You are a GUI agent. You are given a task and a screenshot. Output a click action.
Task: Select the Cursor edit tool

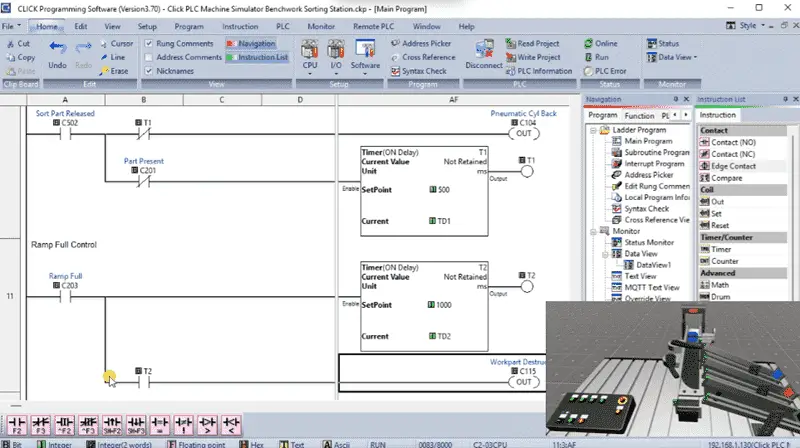point(117,44)
